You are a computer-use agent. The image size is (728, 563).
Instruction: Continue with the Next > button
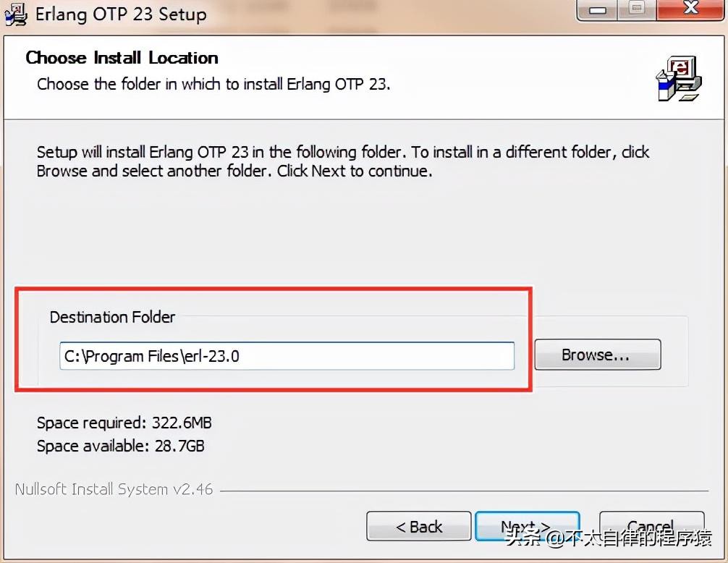click(527, 527)
